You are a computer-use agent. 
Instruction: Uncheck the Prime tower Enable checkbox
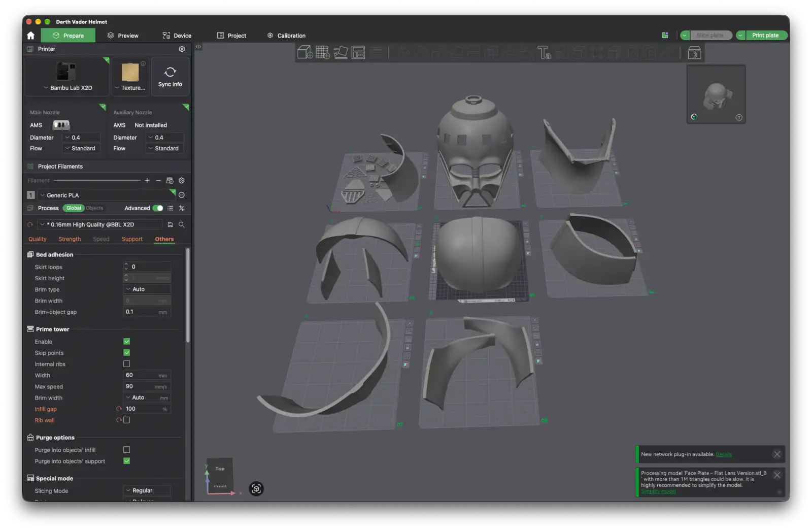pos(127,342)
